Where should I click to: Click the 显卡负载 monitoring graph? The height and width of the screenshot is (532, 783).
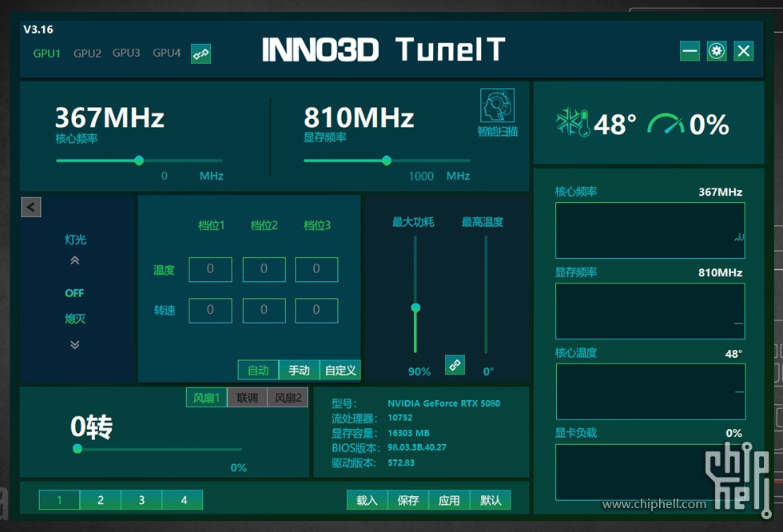(x=650, y=472)
